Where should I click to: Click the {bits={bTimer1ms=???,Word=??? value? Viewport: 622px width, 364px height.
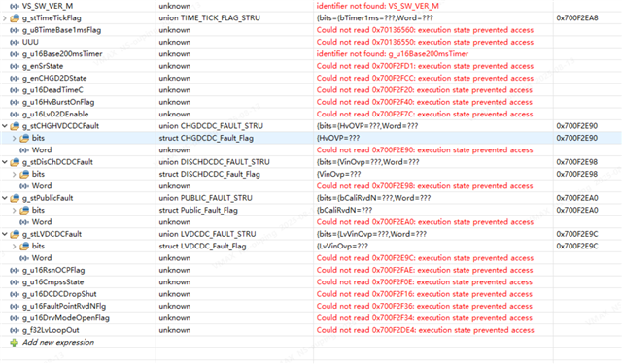click(x=375, y=18)
